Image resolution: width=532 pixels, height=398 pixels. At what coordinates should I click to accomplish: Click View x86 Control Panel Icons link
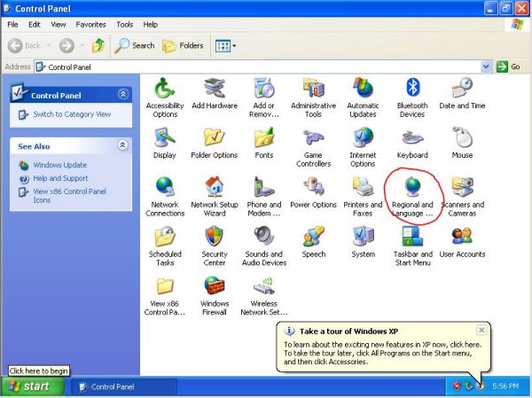click(x=69, y=196)
